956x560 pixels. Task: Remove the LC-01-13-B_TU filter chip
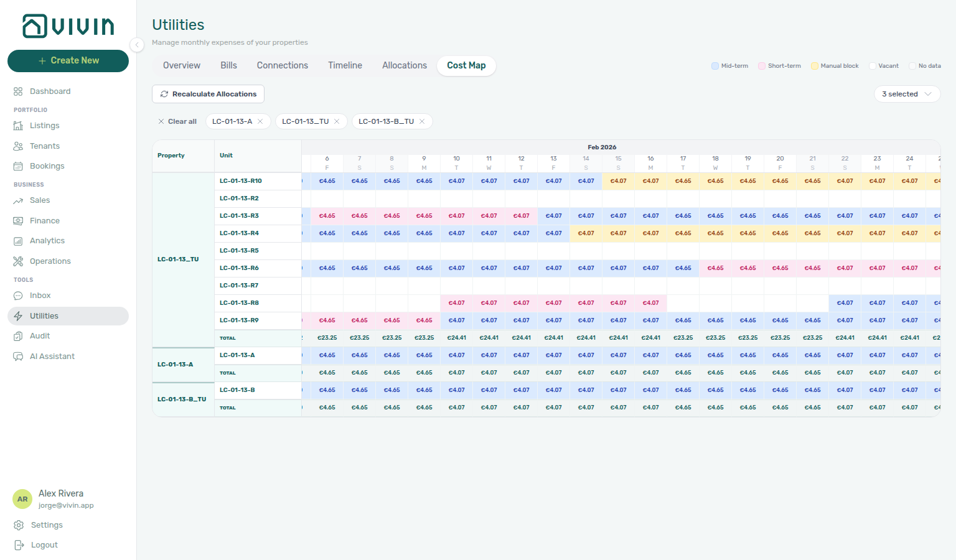pyautogui.click(x=422, y=121)
